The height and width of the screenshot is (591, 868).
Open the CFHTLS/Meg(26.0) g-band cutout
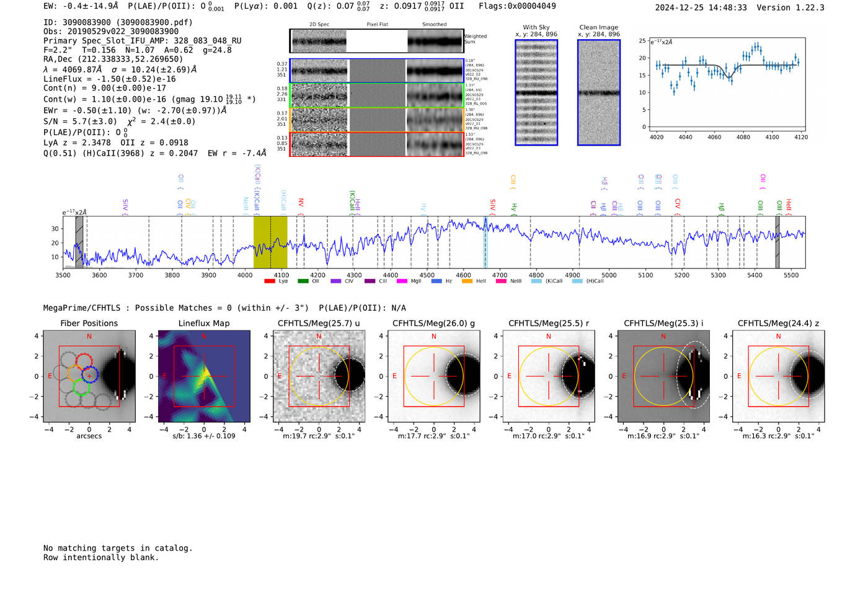434,376
